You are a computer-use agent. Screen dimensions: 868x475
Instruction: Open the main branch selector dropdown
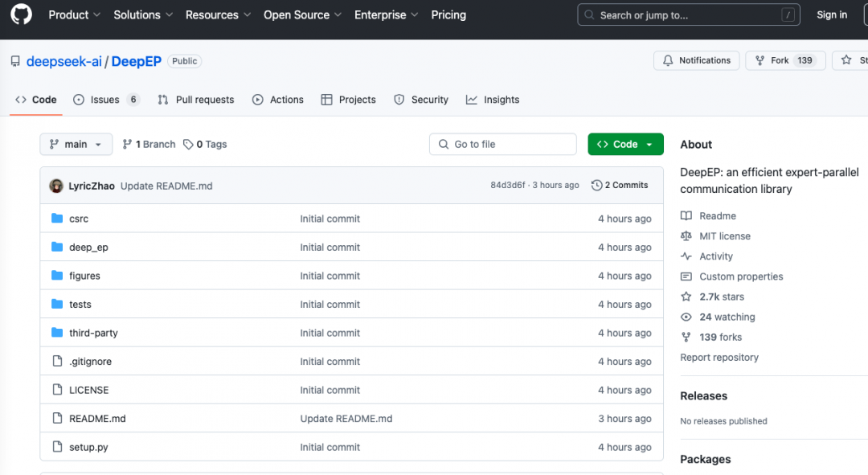[76, 144]
